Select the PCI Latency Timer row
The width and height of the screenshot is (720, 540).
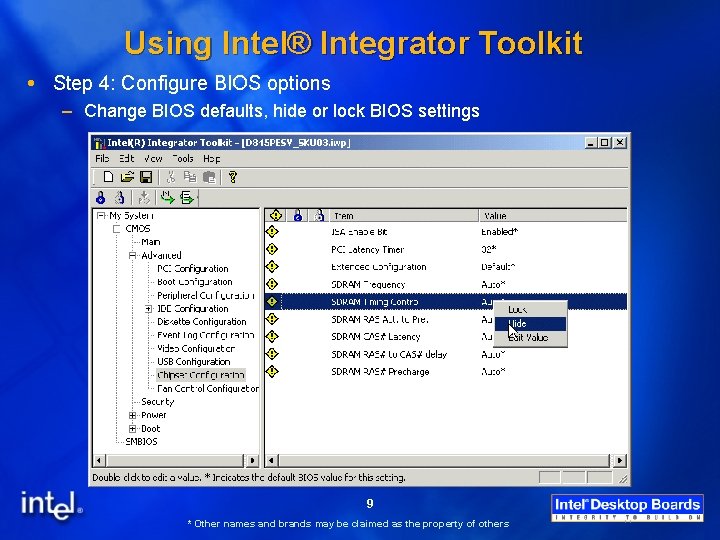pos(446,249)
